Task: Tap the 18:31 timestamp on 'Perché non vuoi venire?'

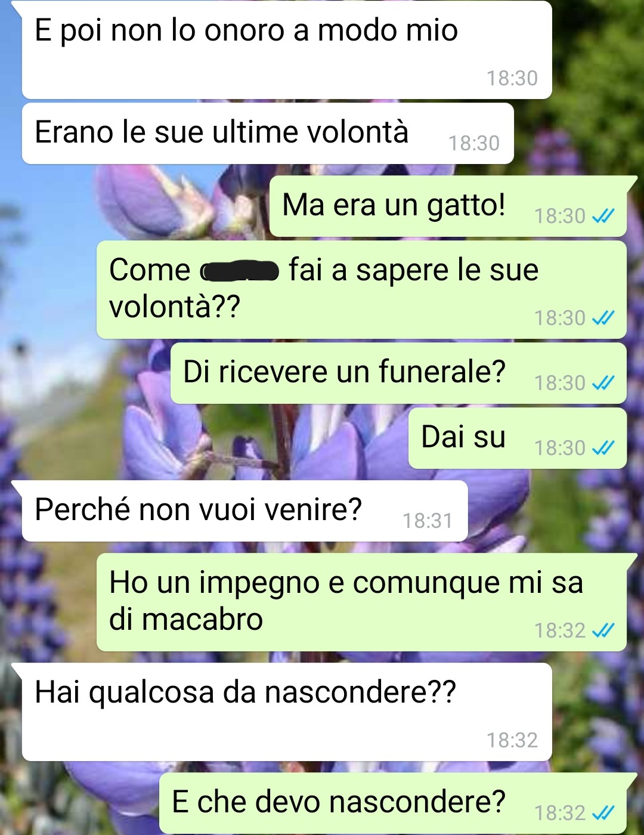Action: pos(428,521)
